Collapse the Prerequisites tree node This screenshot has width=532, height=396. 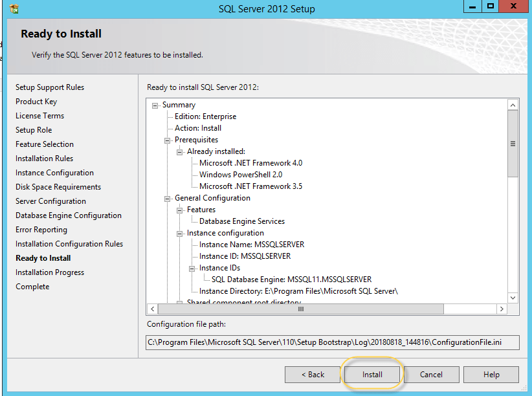pyautogui.click(x=167, y=140)
